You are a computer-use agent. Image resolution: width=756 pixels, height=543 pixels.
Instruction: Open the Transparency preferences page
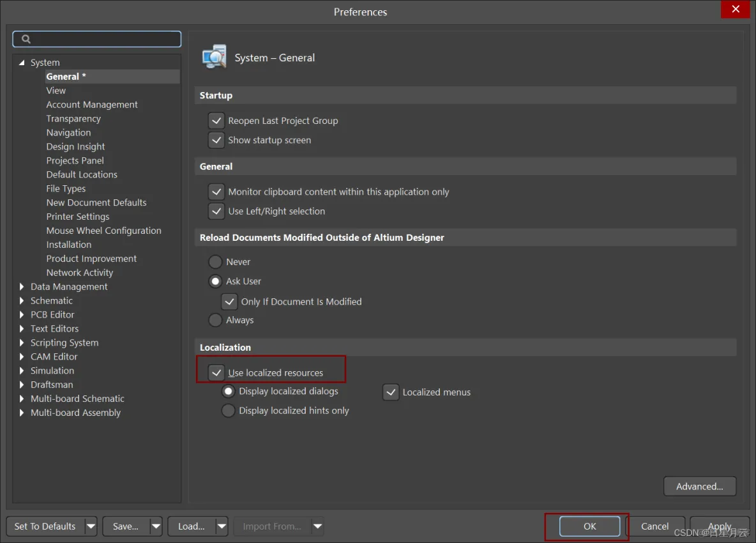pyautogui.click(x=73, y=119)
